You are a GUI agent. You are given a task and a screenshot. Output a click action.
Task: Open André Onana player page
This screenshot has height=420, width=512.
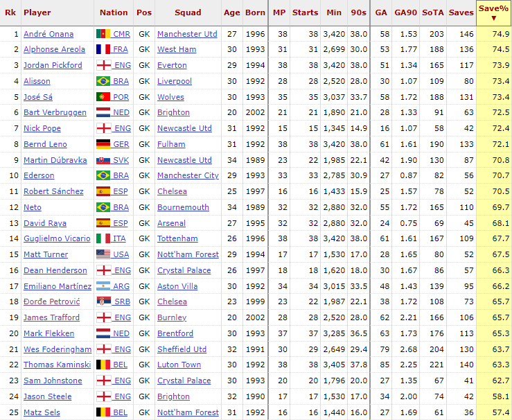point(48,34)
